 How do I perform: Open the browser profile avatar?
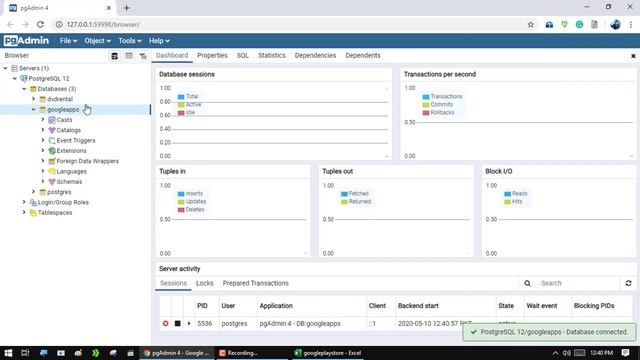tap(616, 24)
